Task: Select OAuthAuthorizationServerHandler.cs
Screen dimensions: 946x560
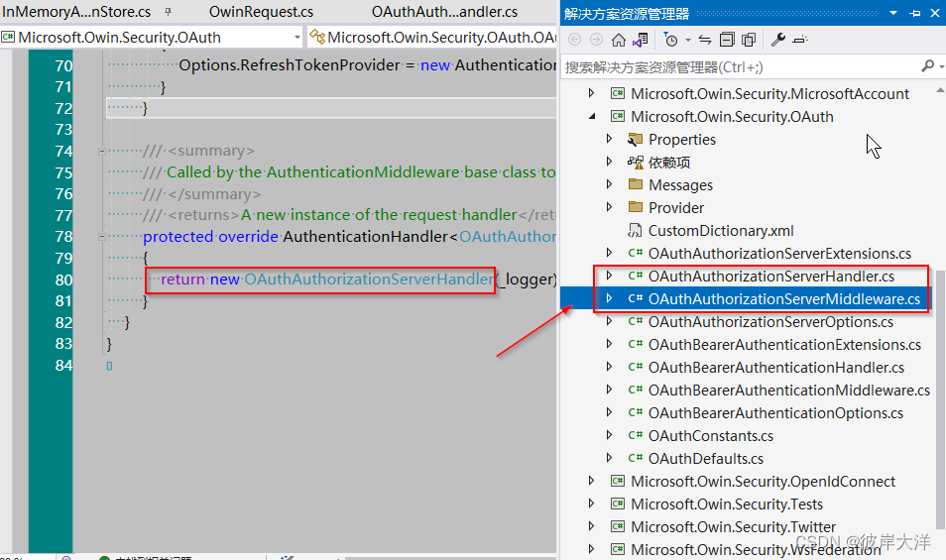Action: click(771, 277)
